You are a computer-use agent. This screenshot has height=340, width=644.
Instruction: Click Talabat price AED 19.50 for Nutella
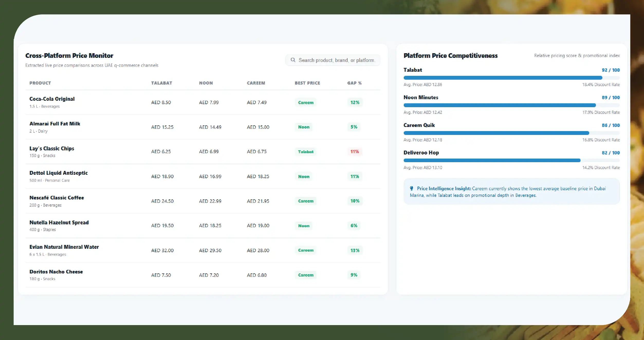(x=162, y=226)
